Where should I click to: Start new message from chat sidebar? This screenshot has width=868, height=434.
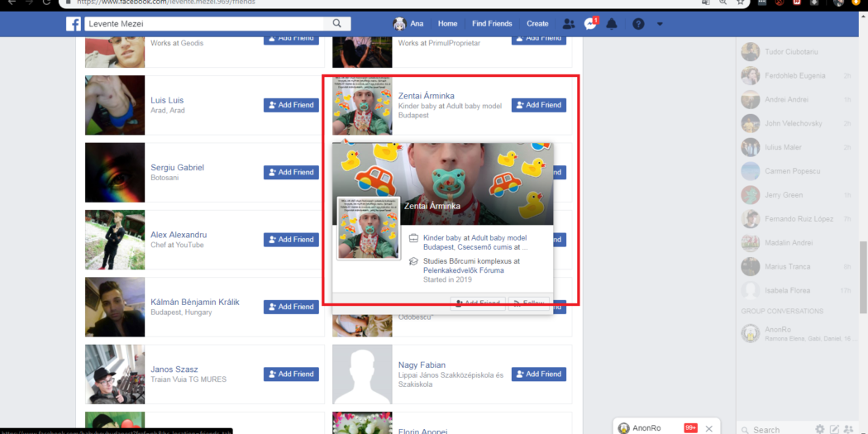(x=835, y=429)
